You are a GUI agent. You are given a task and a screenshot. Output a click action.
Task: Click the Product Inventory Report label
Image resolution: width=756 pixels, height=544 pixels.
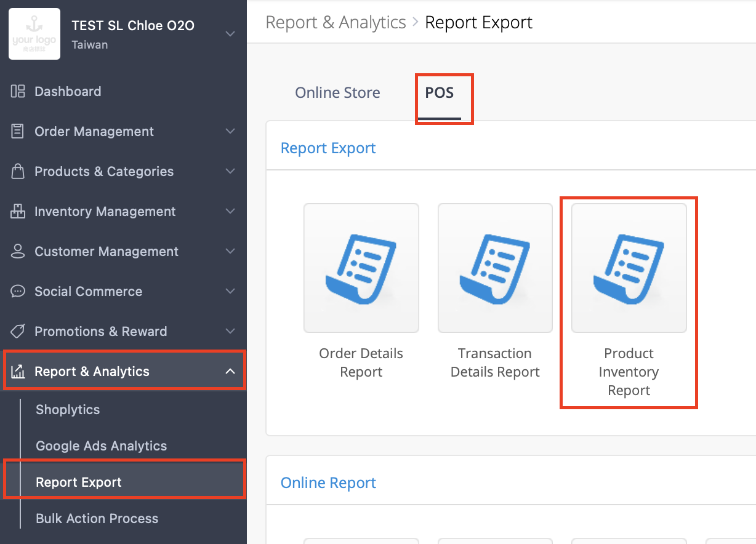click(629, 372)
